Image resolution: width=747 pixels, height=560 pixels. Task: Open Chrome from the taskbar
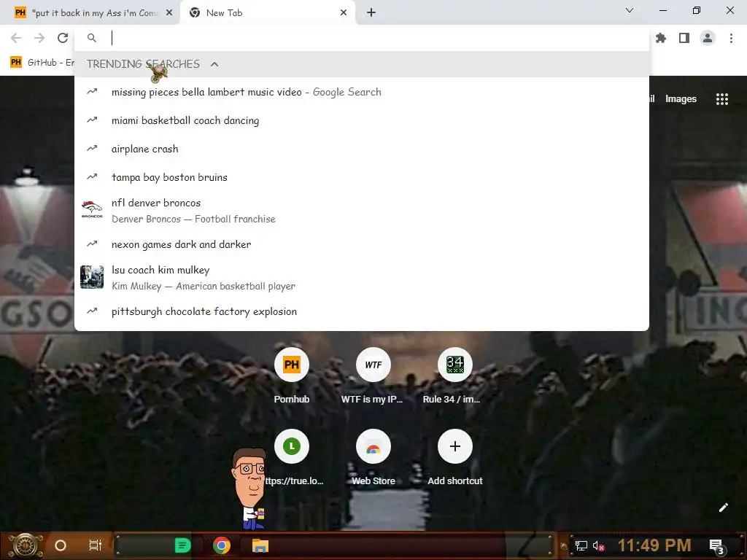click(x=222, y=545)
